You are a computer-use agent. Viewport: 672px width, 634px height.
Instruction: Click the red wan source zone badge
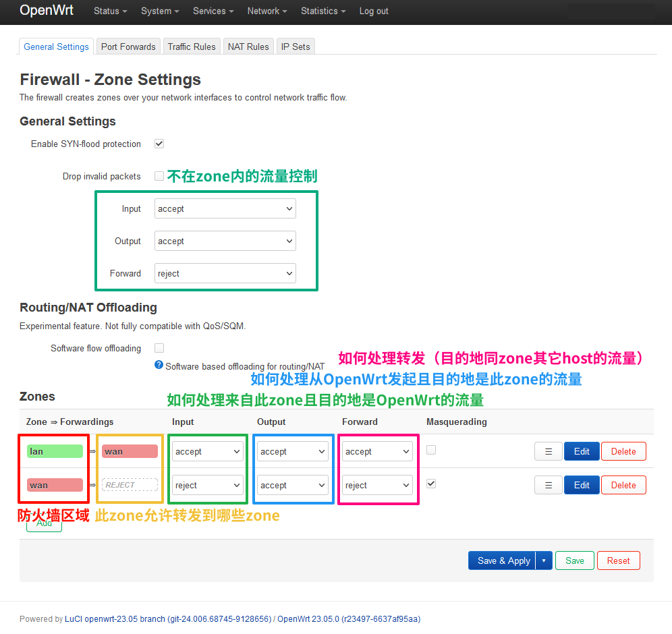click(x=55, y=485)
